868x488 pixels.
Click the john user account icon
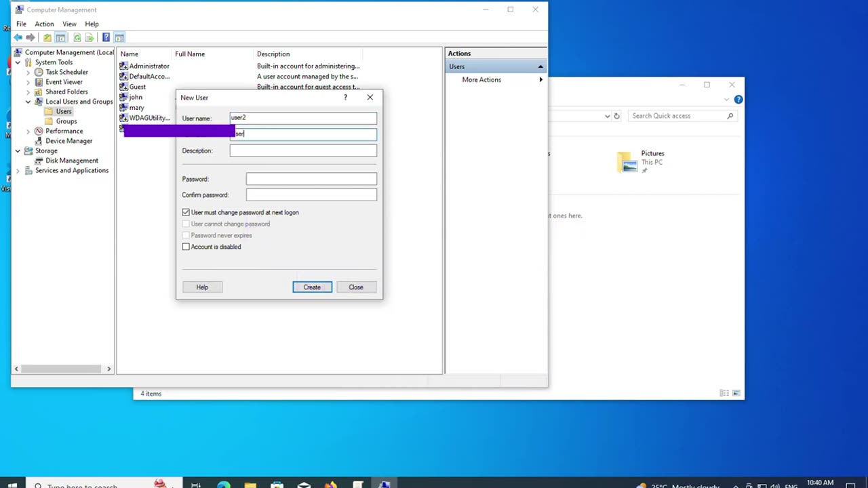tap(123, 97)
